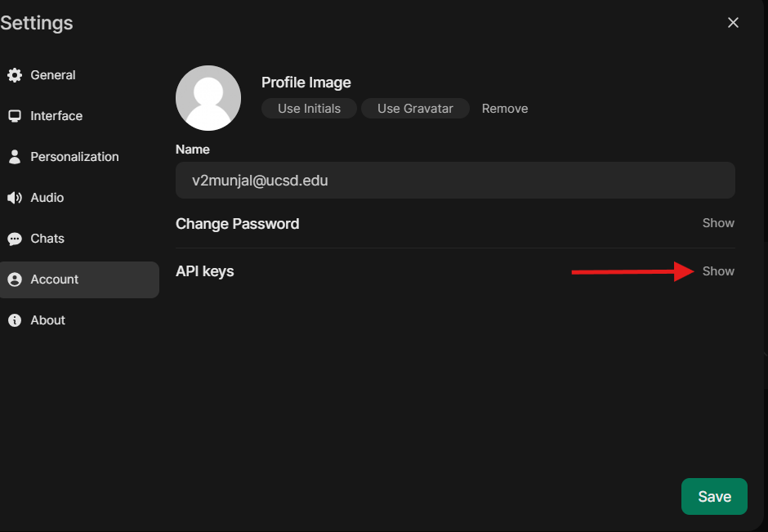Click the Account user circle icon
Viewport: 768px width, 532px height.
click(15, 279)
